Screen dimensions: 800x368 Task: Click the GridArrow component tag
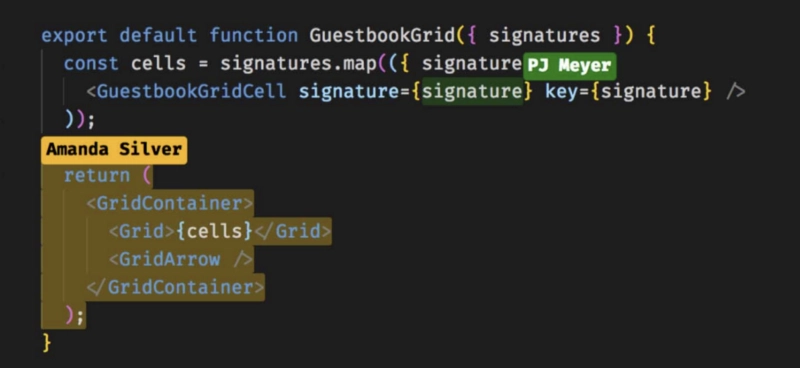click(181, 259)
